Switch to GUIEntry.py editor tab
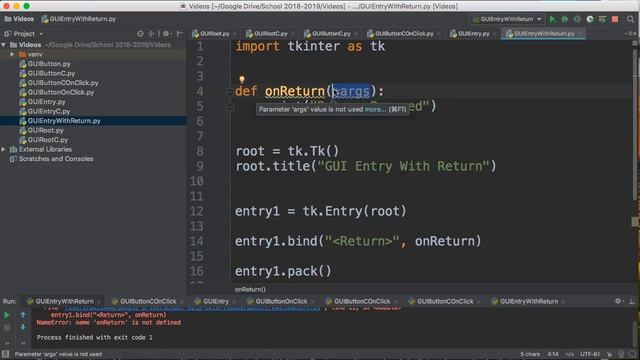The image size is (640, 360). click(x=473, y=33)
